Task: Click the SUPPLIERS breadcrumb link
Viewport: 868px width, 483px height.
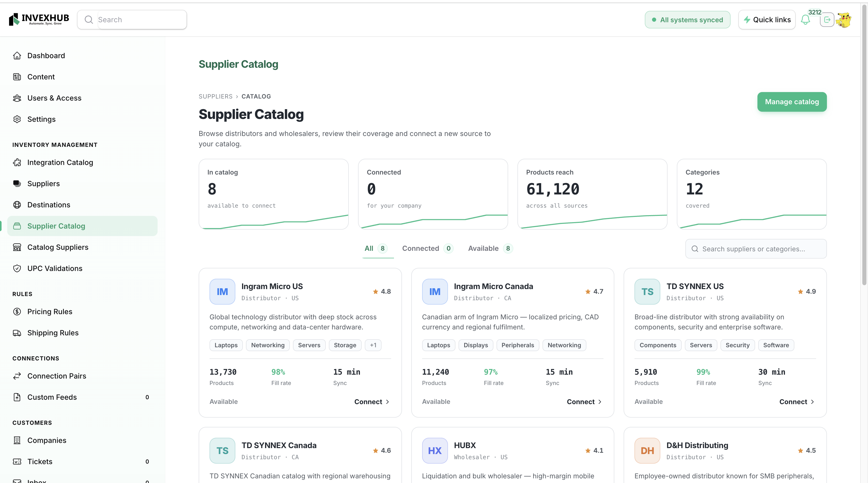Action: (x=215, y=96)
